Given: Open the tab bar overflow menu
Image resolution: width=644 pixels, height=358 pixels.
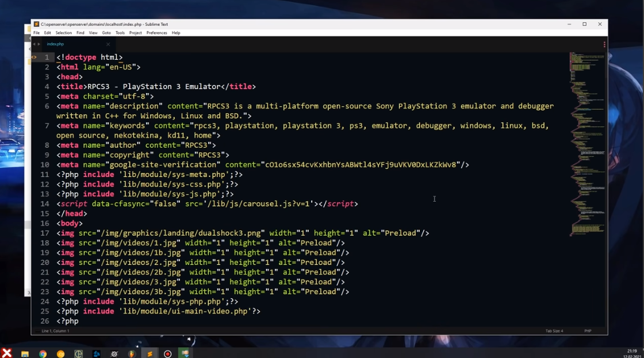Looking at the screenshot, I should tap(604, 44).
